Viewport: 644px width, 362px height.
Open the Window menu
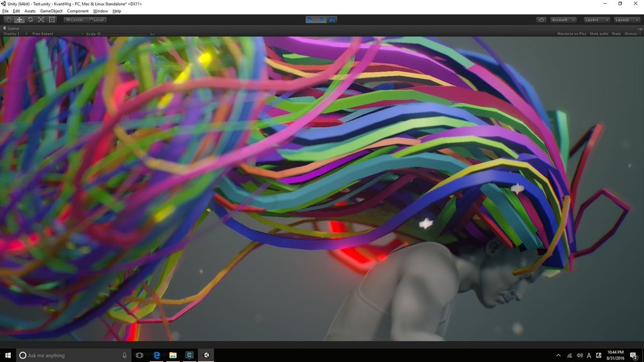click(x=100, y=11)
